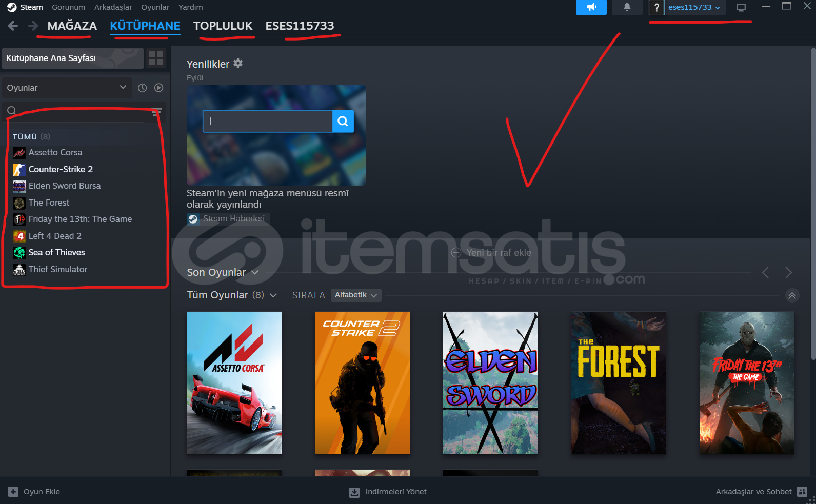This screenshot has width=816, height=504.
Task: Open friends list icon at bottom right
Action: [803, 492]
